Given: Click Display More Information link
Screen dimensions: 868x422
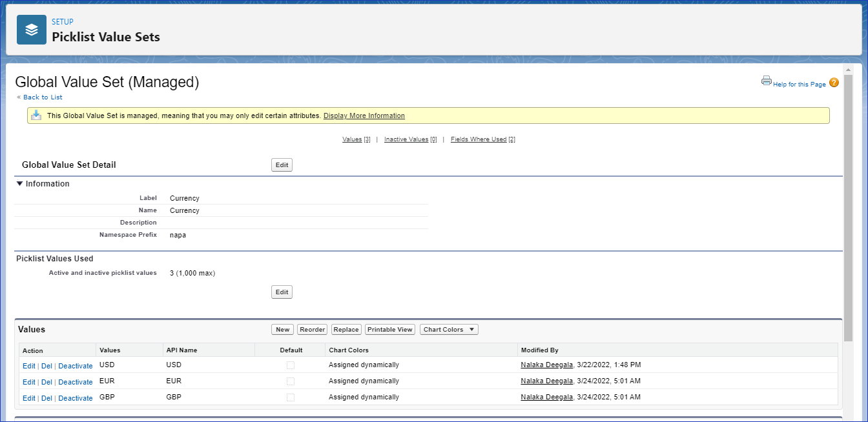Looking at the screenshot, I should pos(364,116).
